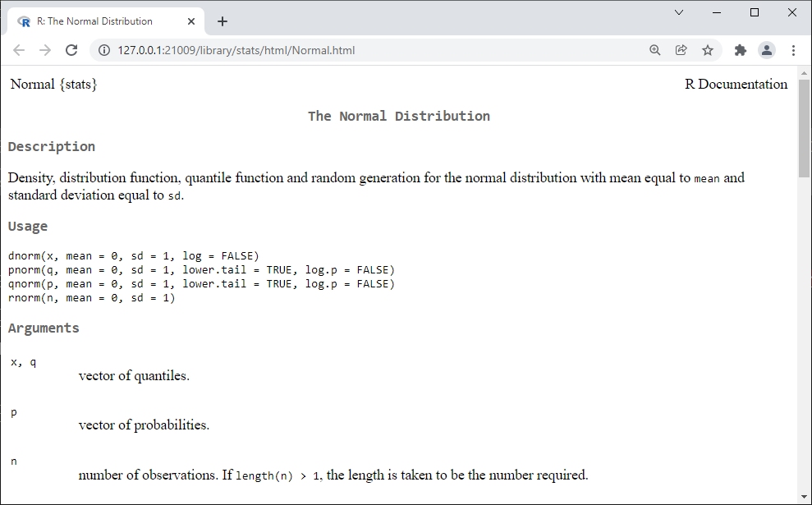Go back to previous page
Viewport: 812px width, 505px height.
pyautogui.click(x=19, y=50)
